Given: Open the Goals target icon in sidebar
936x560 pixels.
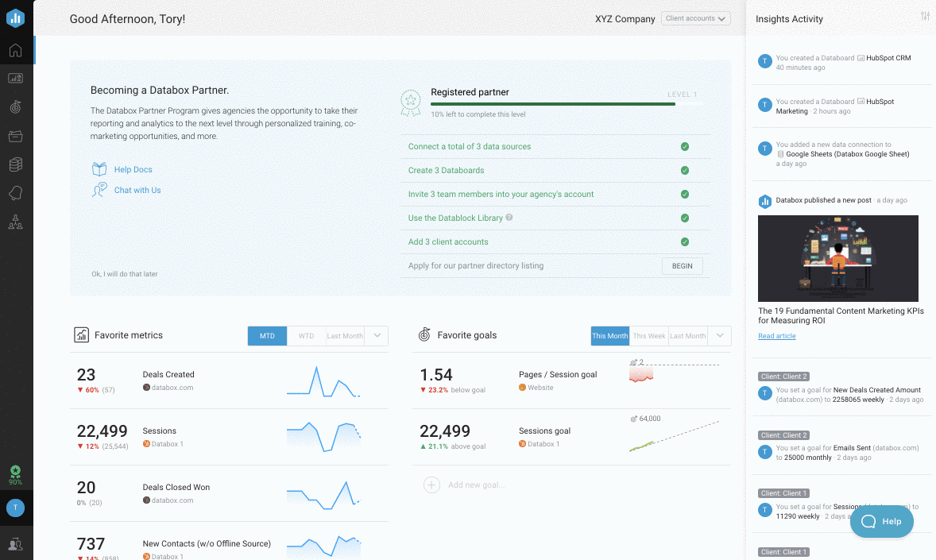Looking at the screenshot, I should (x=16, y=107).
